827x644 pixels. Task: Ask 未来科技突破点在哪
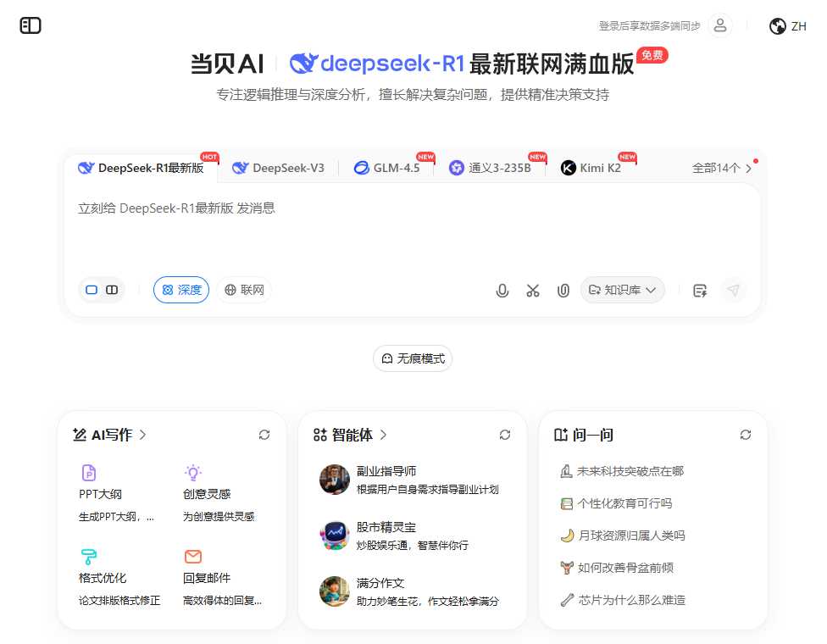click(622, 471)
